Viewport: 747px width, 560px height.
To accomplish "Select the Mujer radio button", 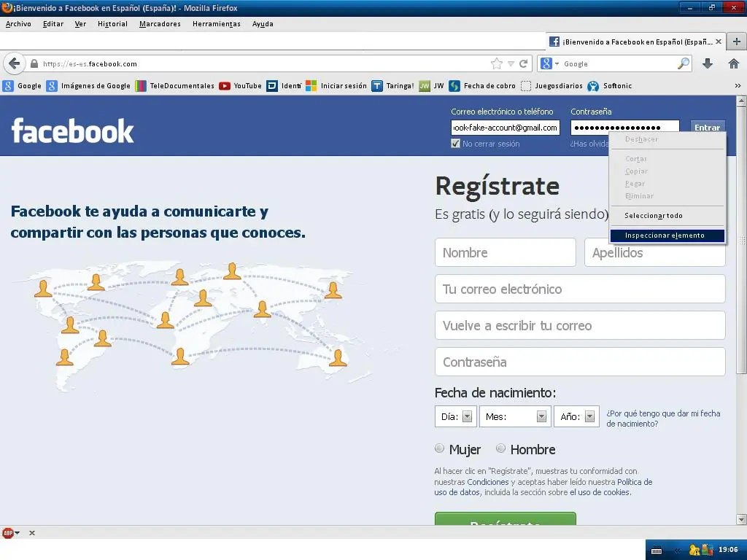I will tap(439, 448).
